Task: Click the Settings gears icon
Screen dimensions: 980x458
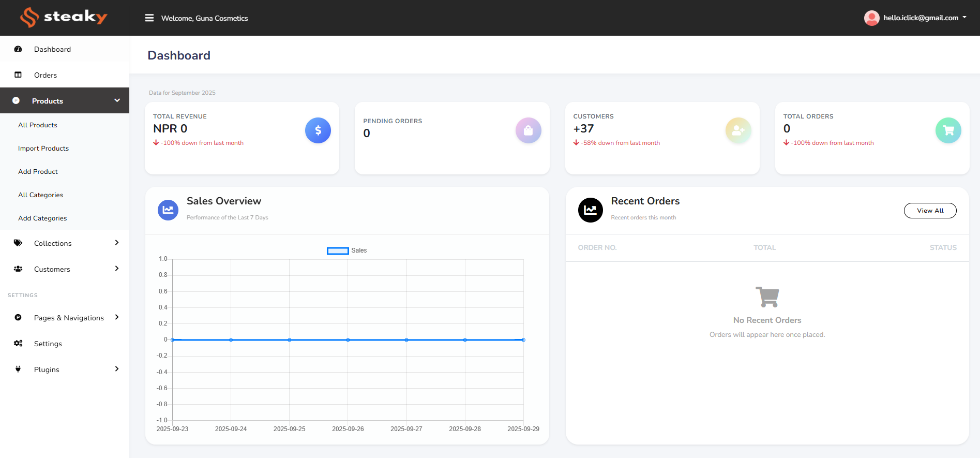Action: click(x=18, y=343)
